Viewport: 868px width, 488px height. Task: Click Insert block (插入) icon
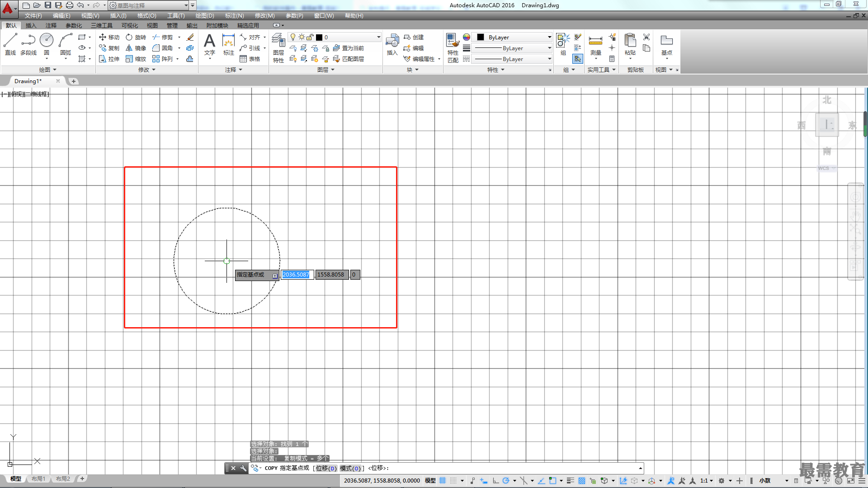(392, 44)
